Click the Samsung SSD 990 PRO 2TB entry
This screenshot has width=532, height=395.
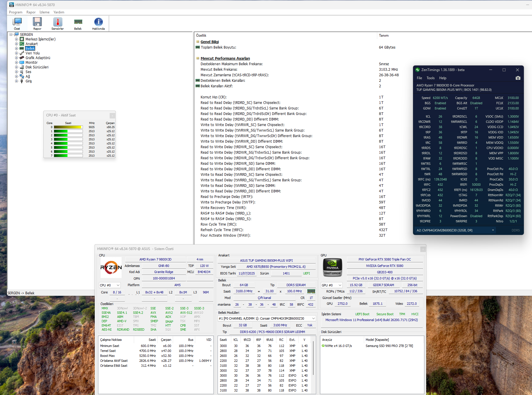389,346
